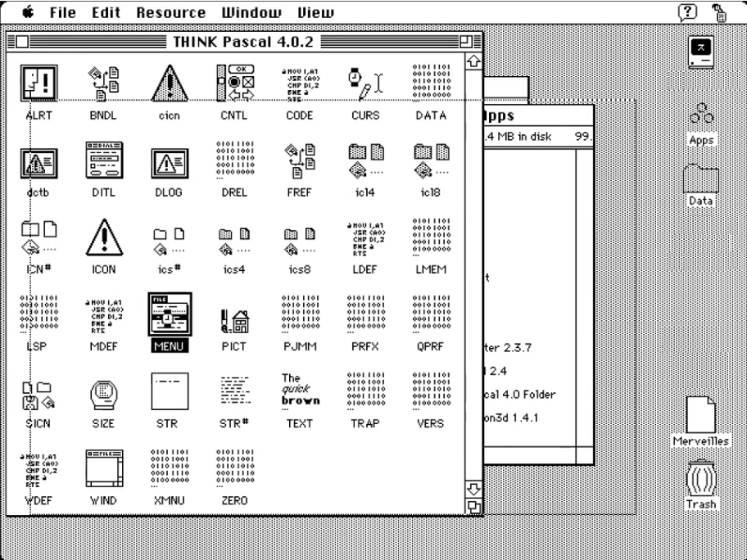747x560 pixels.
Task: Click the scroll down arrow
Action: click(x=473, y=490)
